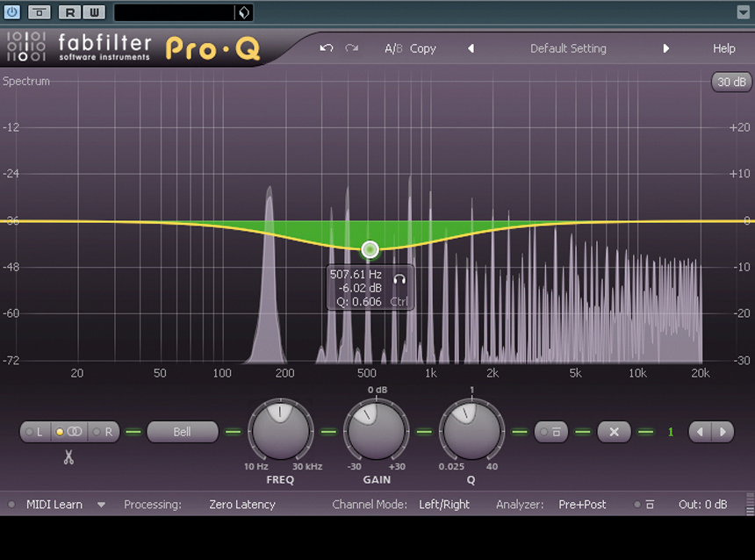
Task: Click the 507.61 Hz frequency value
Action: point(356,275)
